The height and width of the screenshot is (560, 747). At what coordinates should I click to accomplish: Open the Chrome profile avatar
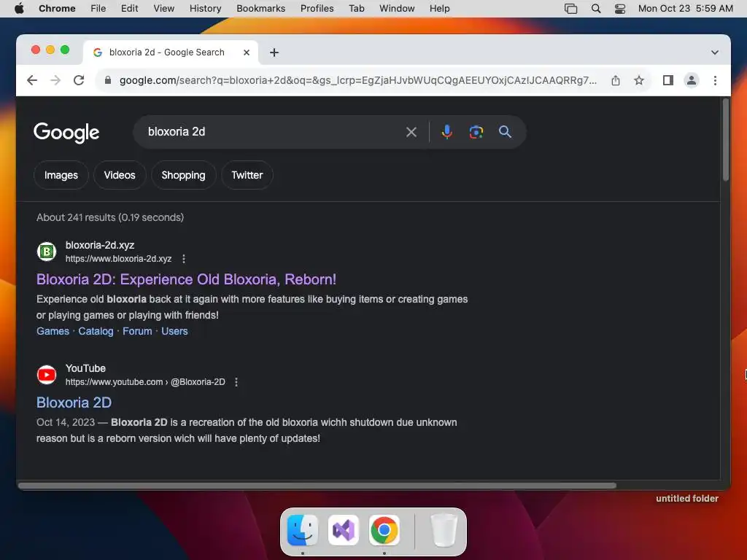692,80
